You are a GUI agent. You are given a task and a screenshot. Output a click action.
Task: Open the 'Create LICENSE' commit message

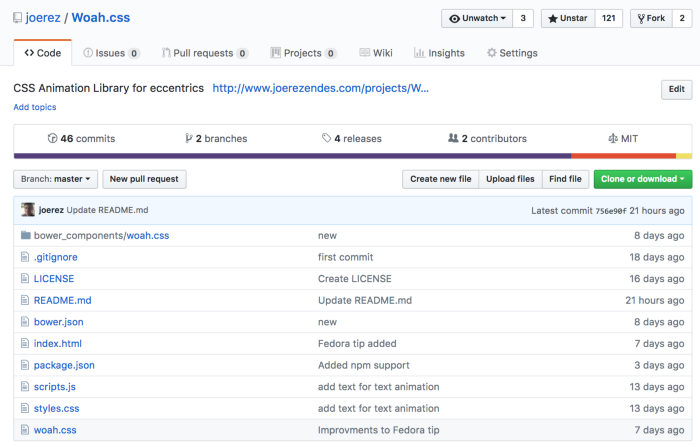pos(354,279)
